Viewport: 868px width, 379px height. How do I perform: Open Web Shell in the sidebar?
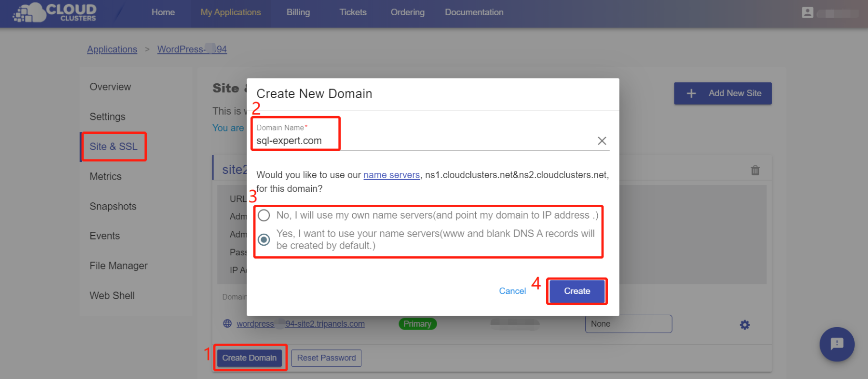tap(112, 296)
